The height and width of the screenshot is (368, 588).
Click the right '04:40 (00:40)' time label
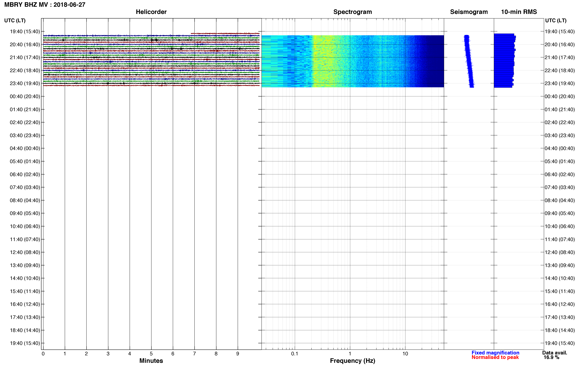(x=560, y=148)
